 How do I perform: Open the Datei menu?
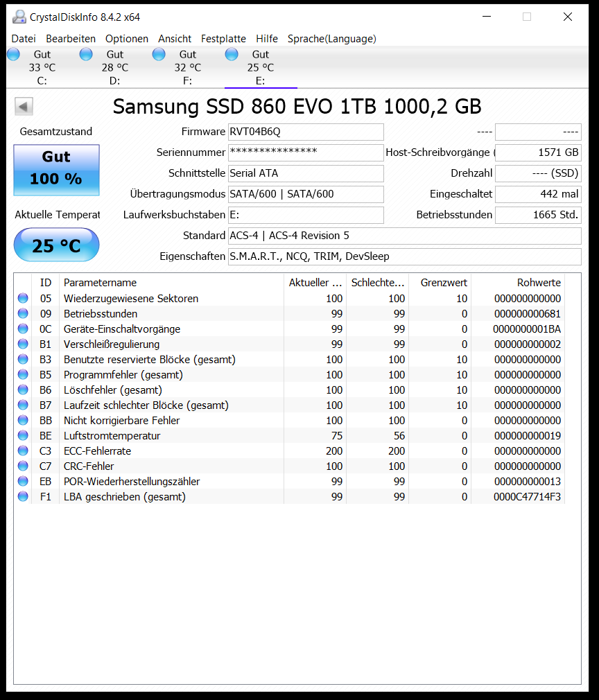24,39
